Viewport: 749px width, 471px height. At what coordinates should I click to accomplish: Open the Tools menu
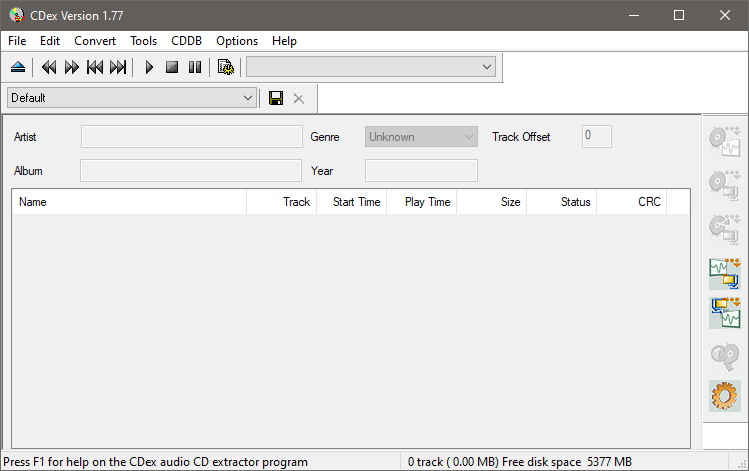pos(143,41)
